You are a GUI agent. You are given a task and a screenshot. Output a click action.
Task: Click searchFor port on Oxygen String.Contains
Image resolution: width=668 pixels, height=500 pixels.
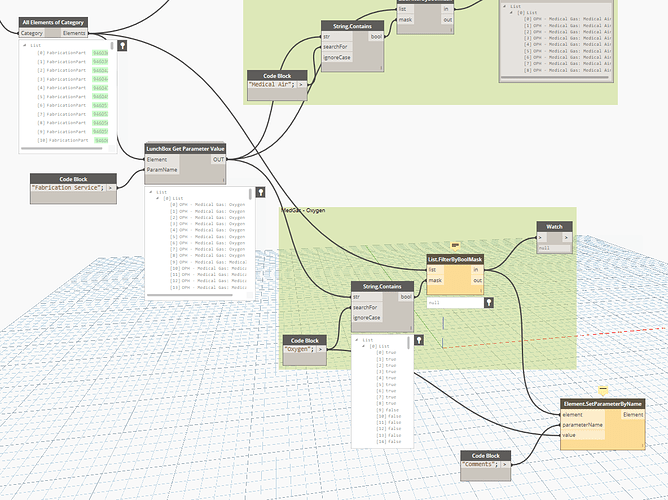pos(367,307)
